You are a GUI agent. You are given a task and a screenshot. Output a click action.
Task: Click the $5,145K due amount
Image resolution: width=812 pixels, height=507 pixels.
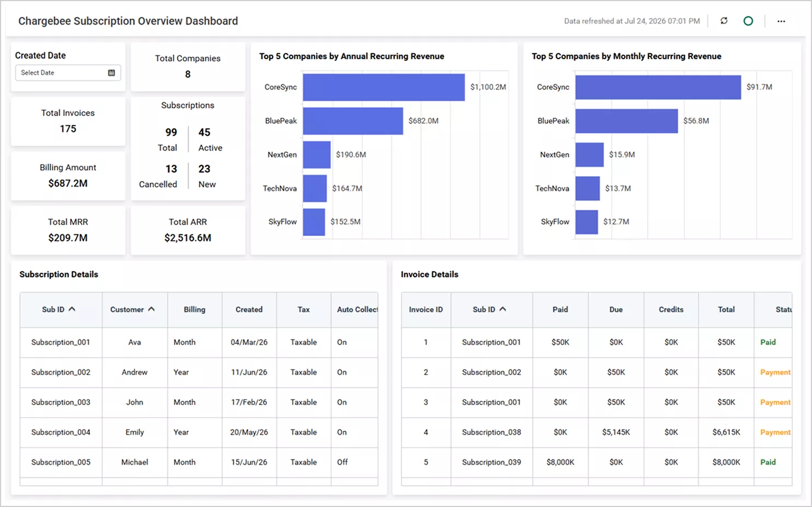(616, 433)
